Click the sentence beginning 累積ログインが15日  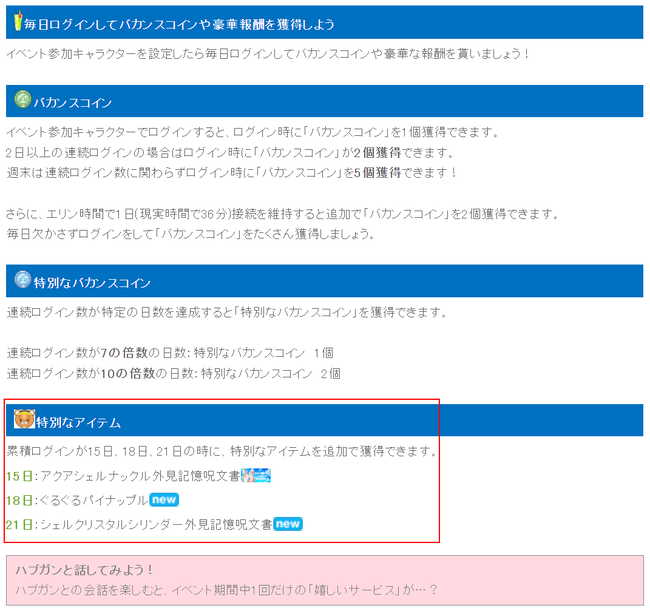[222, 451]
